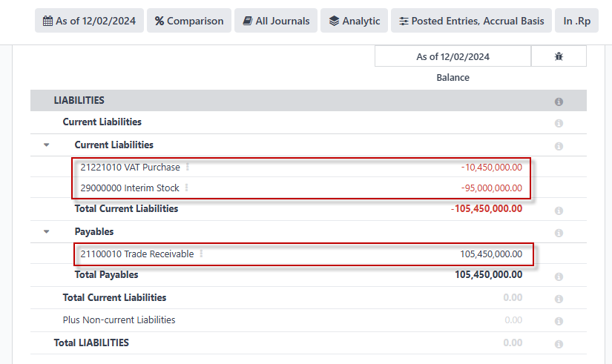Click the As of 12/02/2024 column header
The width and height of the screenshot is (612, 364).
[x=453, y=56]
